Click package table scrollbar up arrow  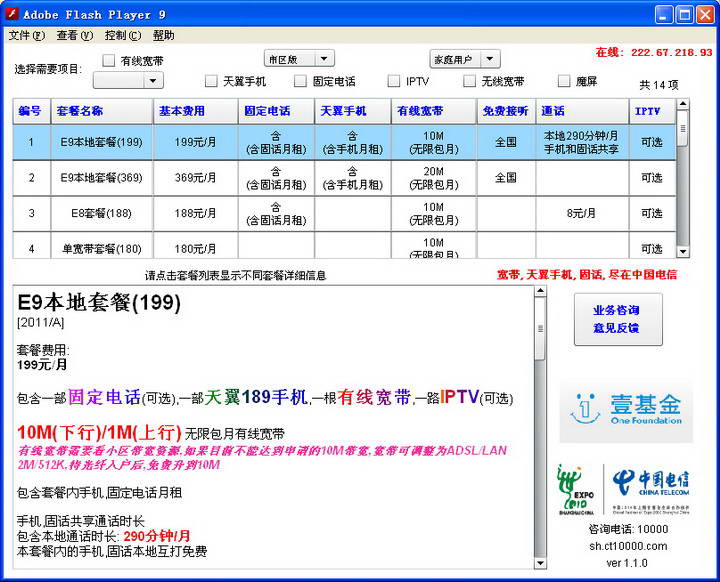683,104
